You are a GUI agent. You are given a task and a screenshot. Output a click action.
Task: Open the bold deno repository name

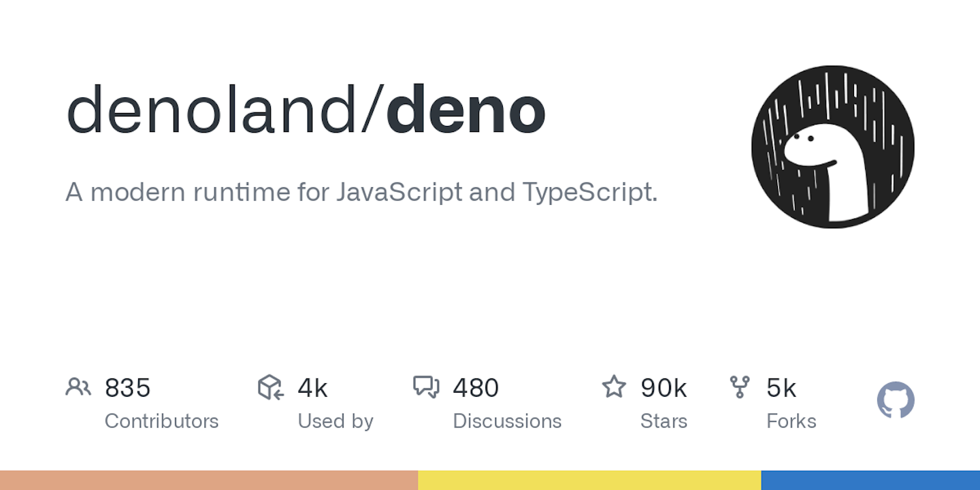point(466,110)
